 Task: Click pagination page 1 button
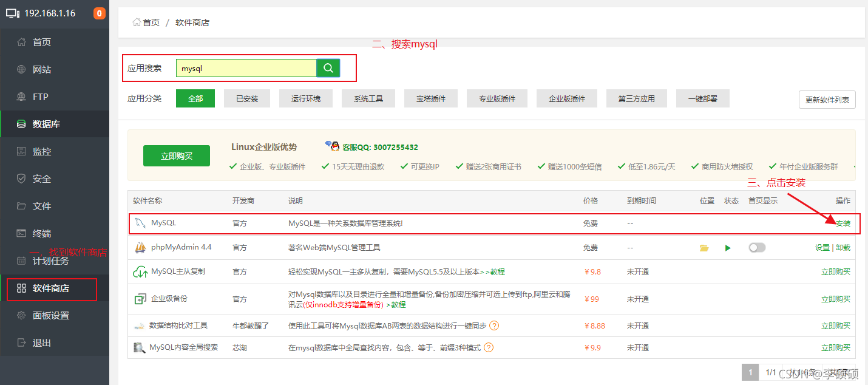751,372
